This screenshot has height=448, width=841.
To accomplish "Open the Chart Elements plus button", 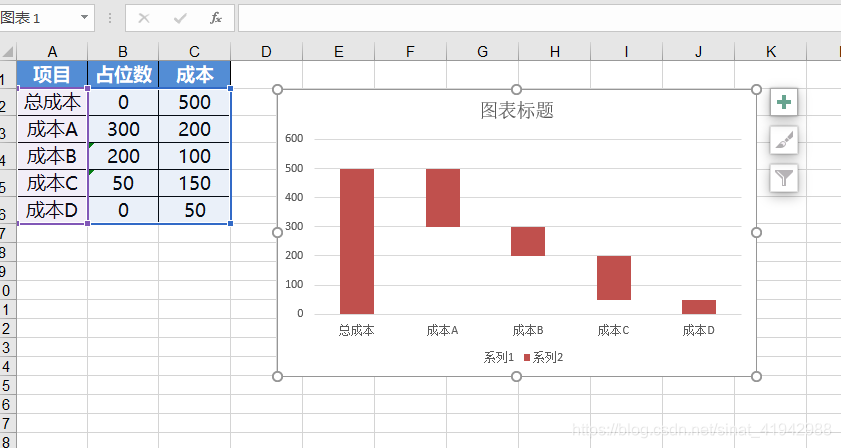I will [784, 102].
